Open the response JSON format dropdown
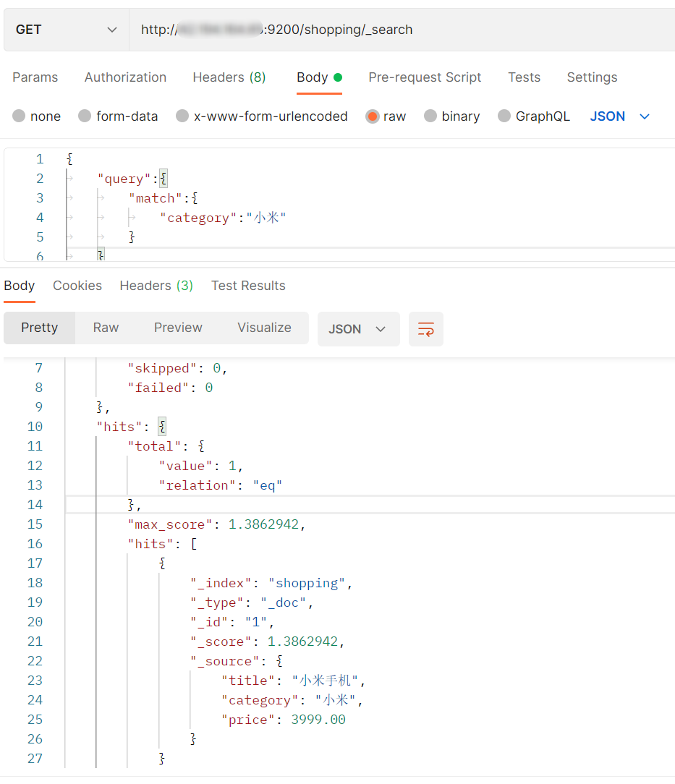 [x=358, y=329]
